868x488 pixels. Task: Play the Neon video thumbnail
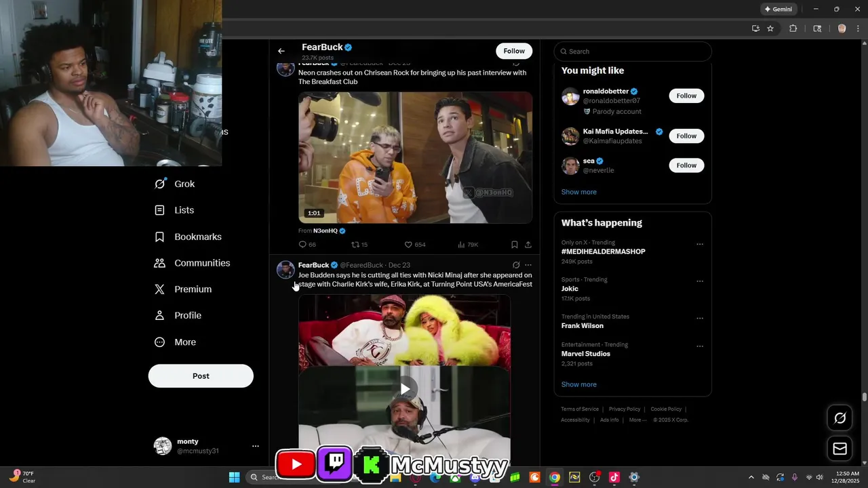(x=415, y=157)
